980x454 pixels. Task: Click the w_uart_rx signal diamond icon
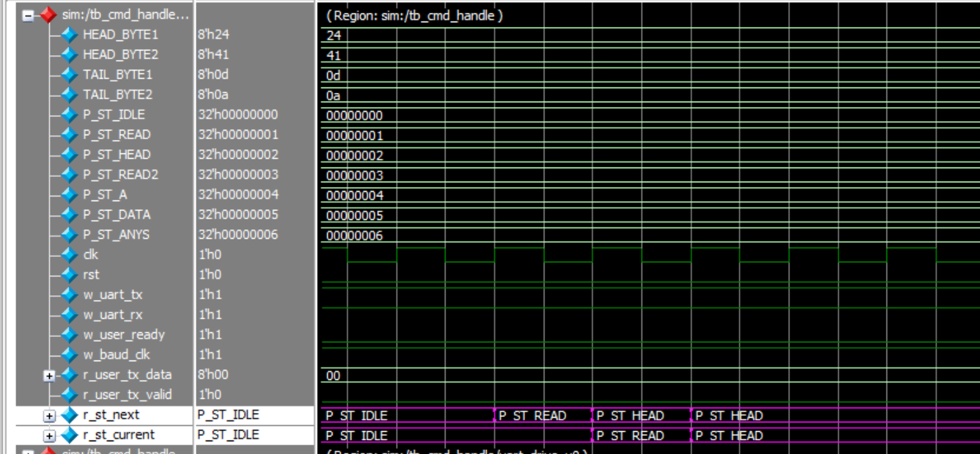point(69,315)
